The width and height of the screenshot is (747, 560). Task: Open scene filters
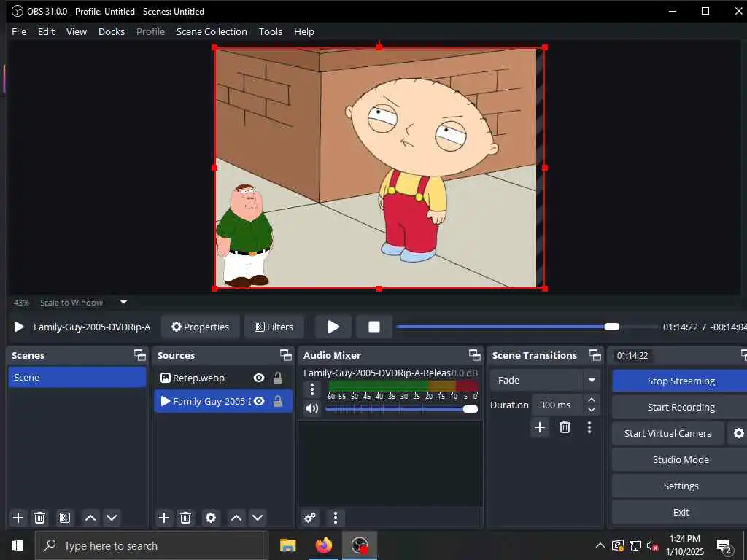65,518
